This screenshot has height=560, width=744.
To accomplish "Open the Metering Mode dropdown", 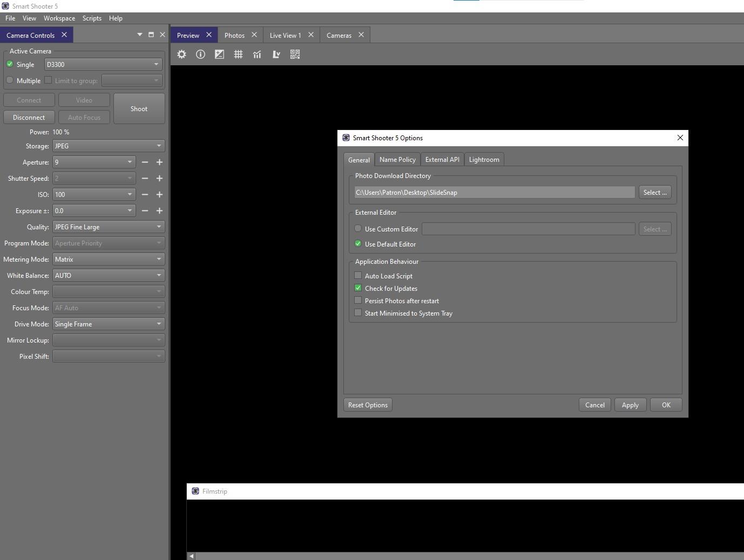I will coord(109,259).
